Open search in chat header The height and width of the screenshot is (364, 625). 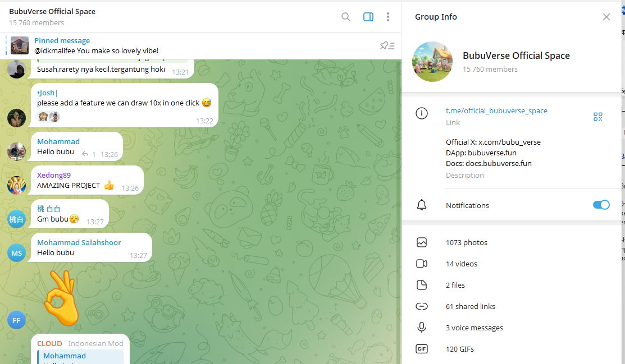coord(345,17)
